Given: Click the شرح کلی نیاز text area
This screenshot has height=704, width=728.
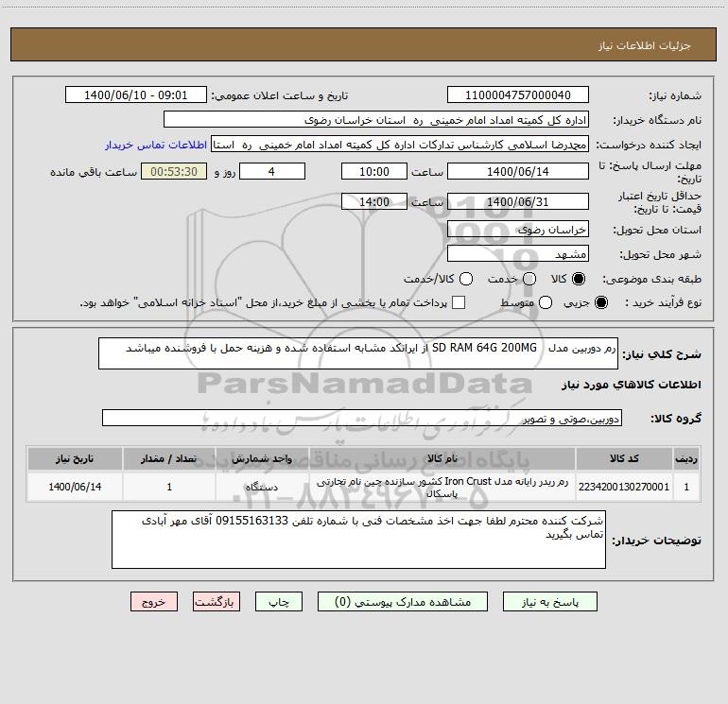Looking at the screenshot, I should (x=358, y=353).
